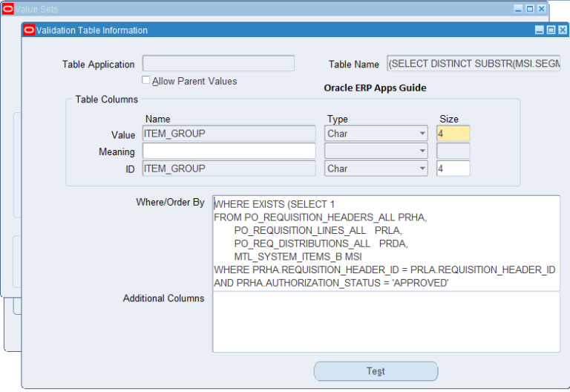The image size is (570, 392).
Task: Maximize the Validation Table Information window
Action: 551,30
